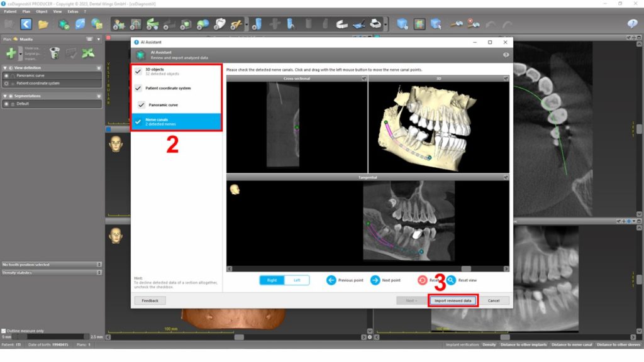The width and height of the screenshot is (644, 362).
Task: Click the blue back arrow toolbar icon
Action: coord(26,25)
